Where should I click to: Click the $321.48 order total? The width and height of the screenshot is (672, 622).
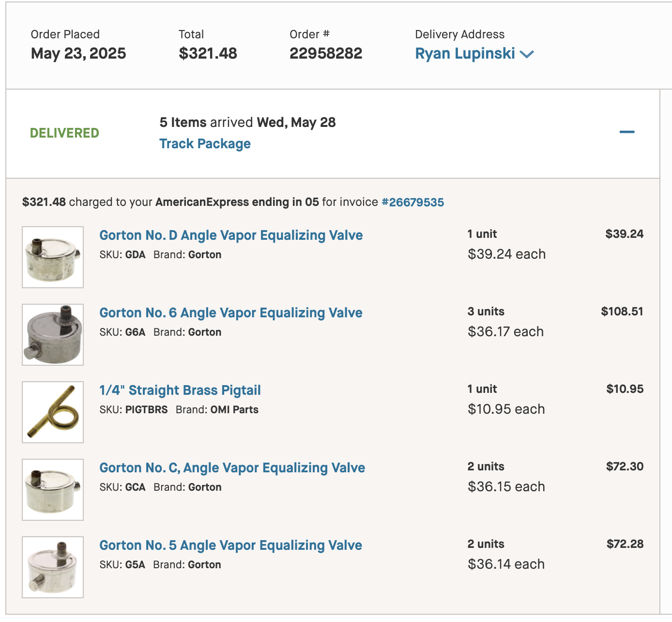click(x=208, y=53)
